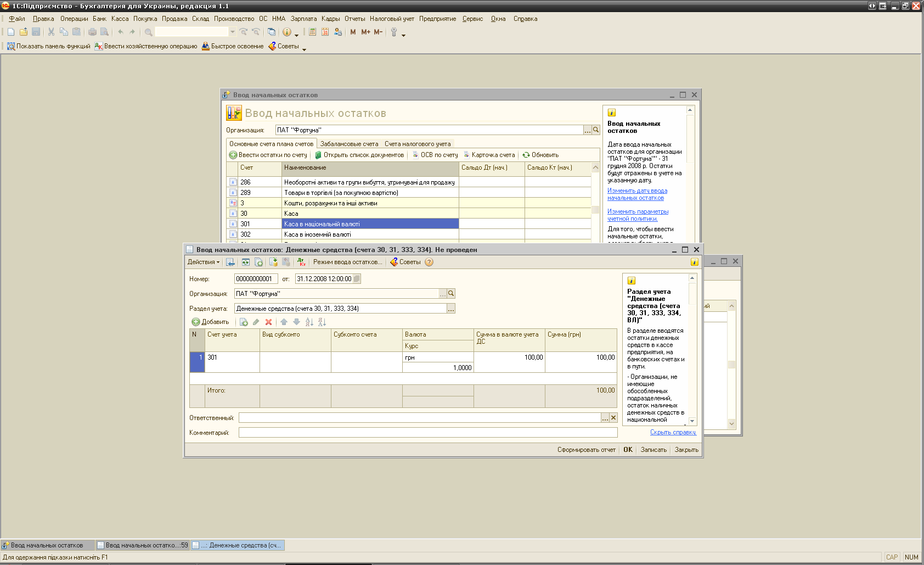The image size is (924, 565).
Task: Click Открыть список документов button
Action: (359, 155)
